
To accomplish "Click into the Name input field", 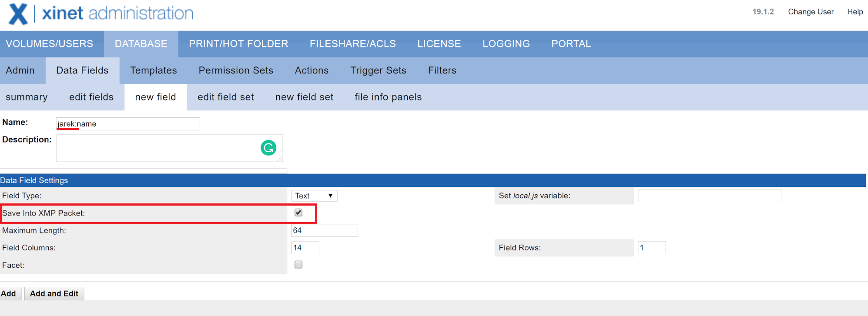I will click(128, 124).
